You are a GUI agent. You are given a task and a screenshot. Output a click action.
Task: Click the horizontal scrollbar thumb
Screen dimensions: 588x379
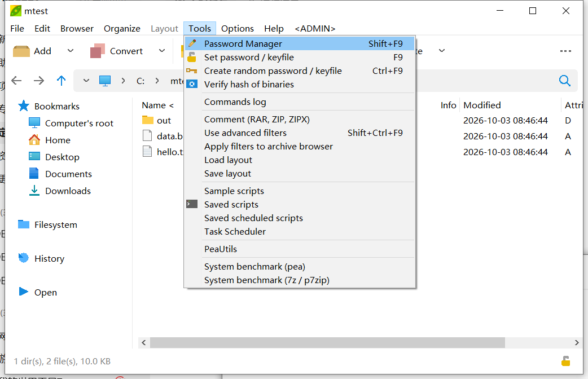[327, 343]
